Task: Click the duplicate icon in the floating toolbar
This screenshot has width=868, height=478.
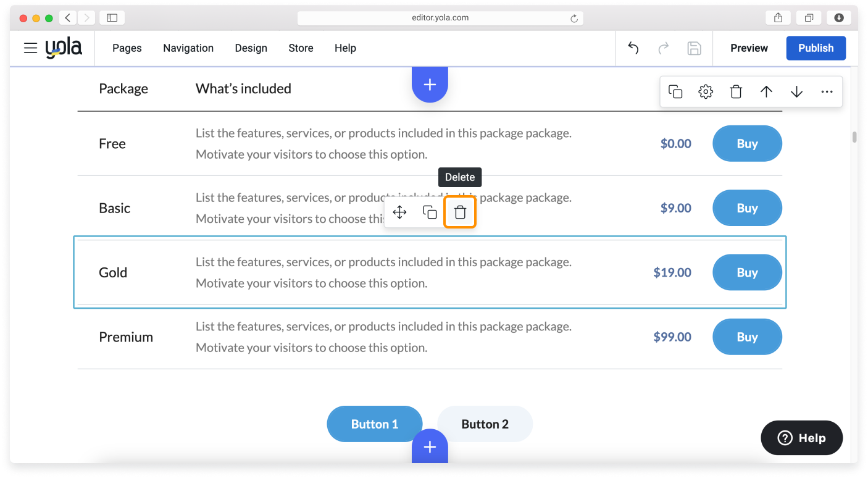Action: 430,212
